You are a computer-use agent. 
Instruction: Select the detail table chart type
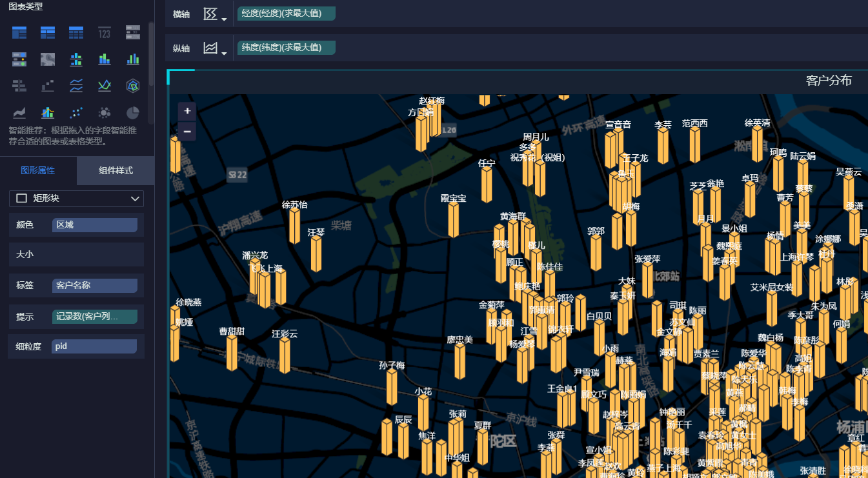pos(76,32)
